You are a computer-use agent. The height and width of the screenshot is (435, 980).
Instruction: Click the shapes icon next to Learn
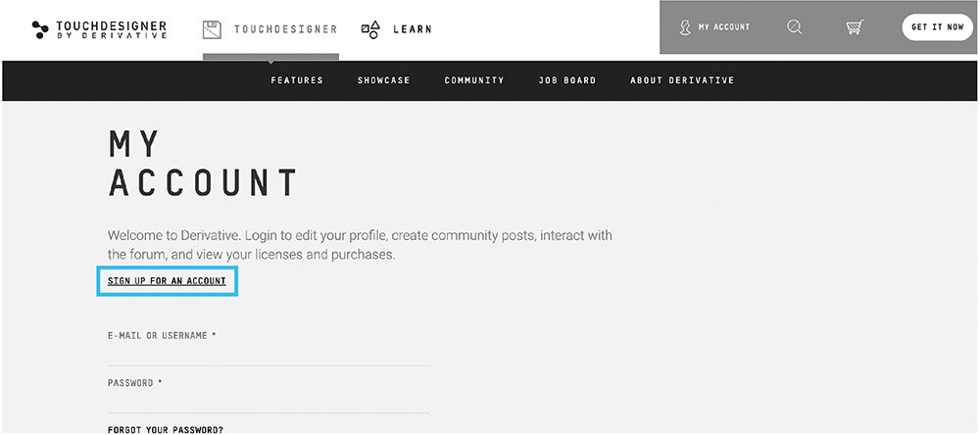(x=370, y=29)
